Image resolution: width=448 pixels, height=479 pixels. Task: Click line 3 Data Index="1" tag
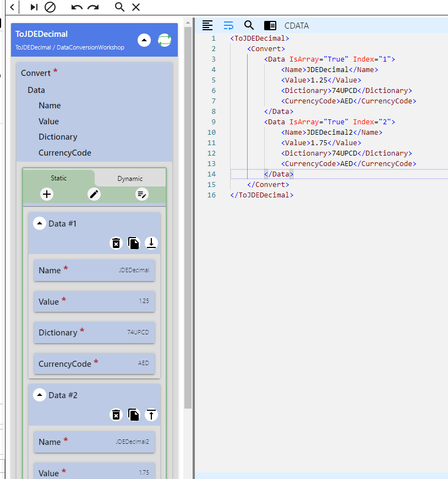click(x=330, y=59)
